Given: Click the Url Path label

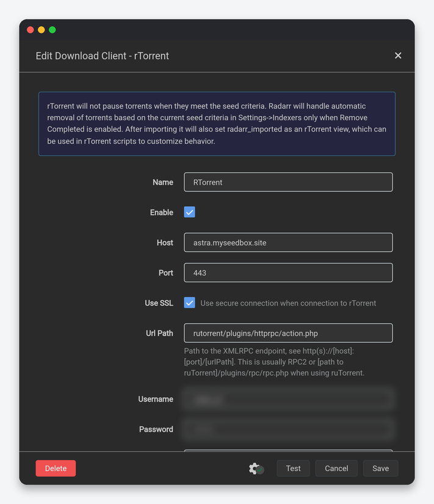Looking at the screenshot, I should [159, 333].
